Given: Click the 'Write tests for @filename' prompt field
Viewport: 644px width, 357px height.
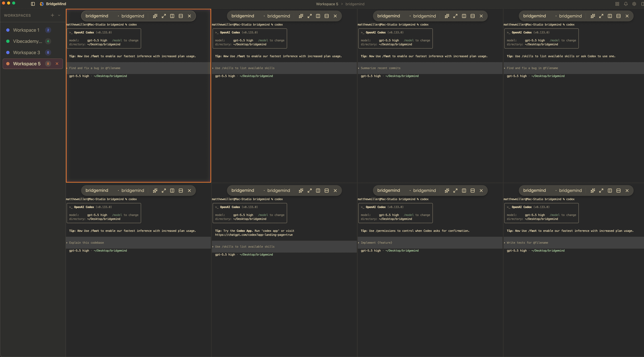Looking at the screenshot, I should 574,243.
